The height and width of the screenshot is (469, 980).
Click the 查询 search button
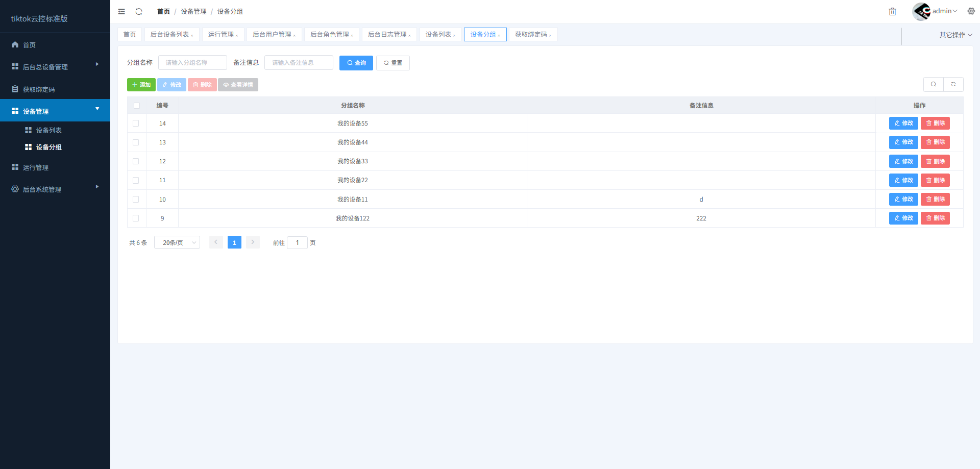pos(356,63)
